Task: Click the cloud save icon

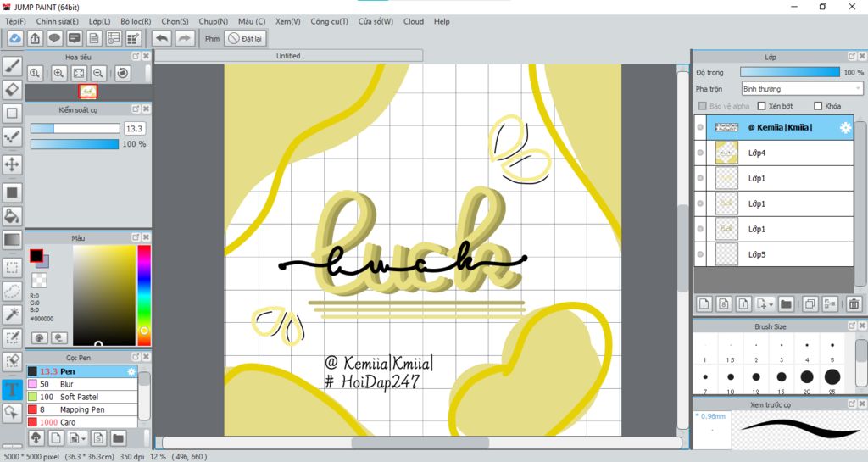Action: [15, 38]
